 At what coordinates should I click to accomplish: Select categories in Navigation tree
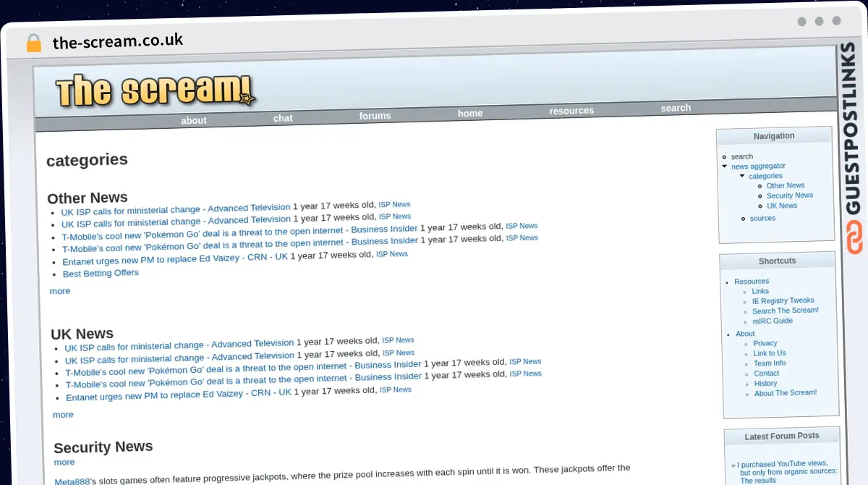[x=765, y=176]
